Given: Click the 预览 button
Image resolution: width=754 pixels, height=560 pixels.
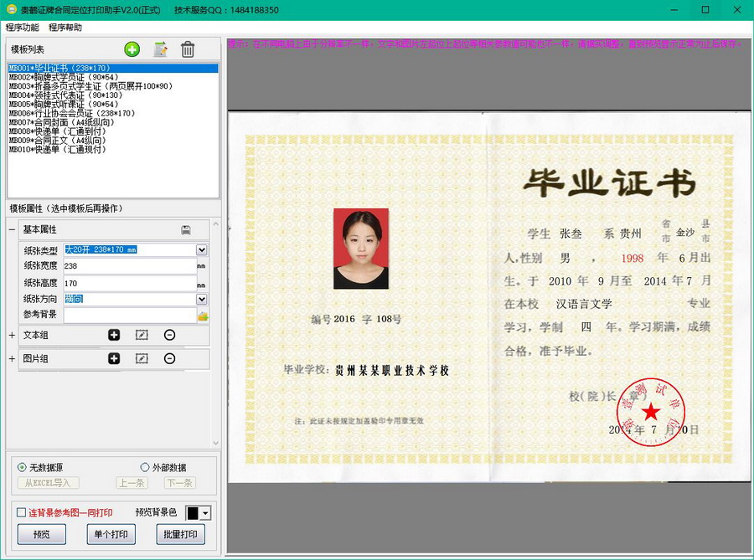Looking at the screenshot, I should click(41, 534).
